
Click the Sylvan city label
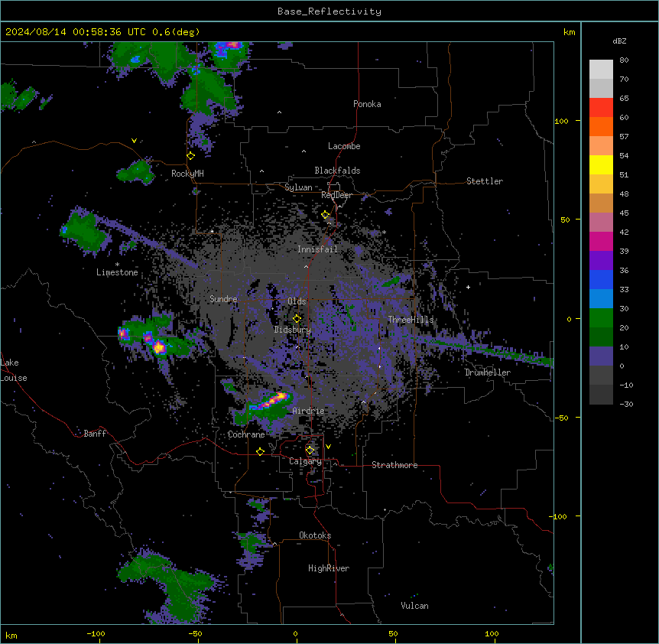298,187
